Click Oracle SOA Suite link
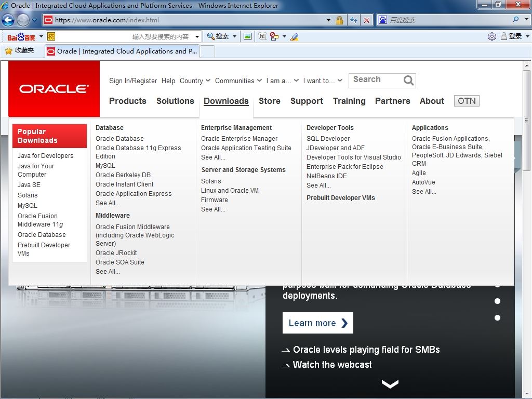This screenshot has width=532, height=399. point(120,262)
